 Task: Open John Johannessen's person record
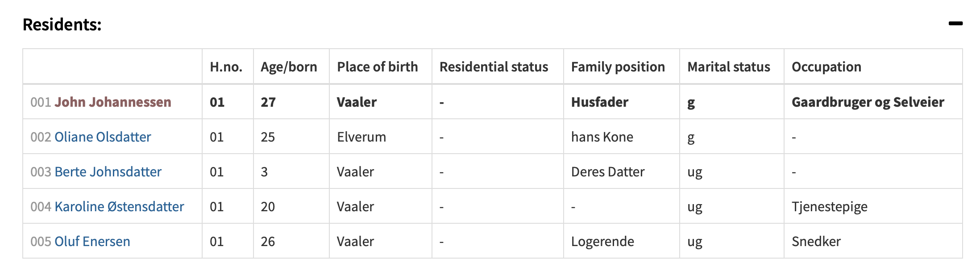[x=112, y=102]
